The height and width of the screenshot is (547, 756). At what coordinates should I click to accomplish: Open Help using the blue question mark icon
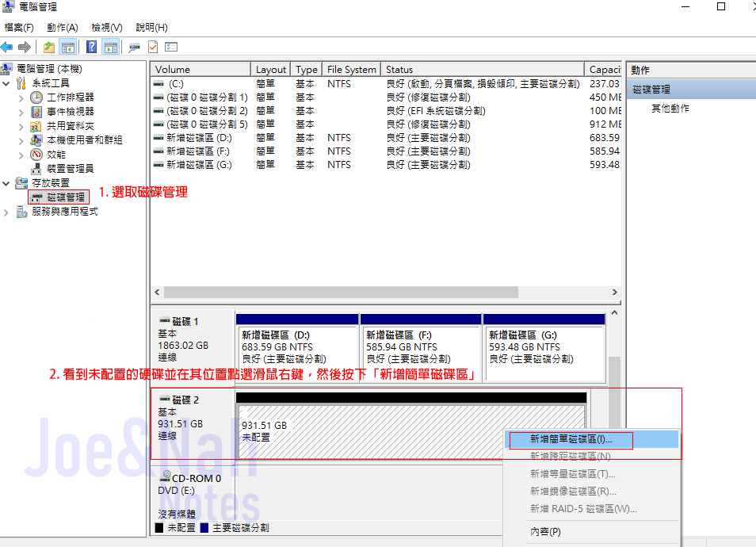point(92,46)
